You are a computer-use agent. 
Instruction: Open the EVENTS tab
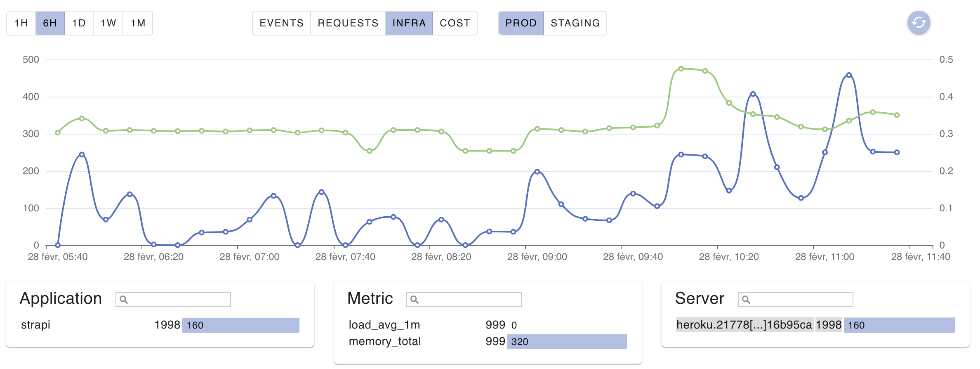[x=282, y=23]
